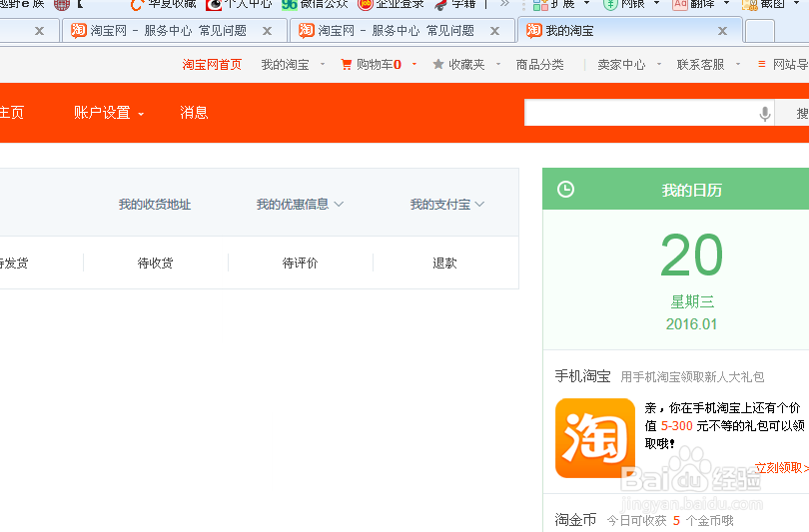Open the 企业登录 bookmark
Viewport: 809px width, 532px height.
[x=392, y=4]
